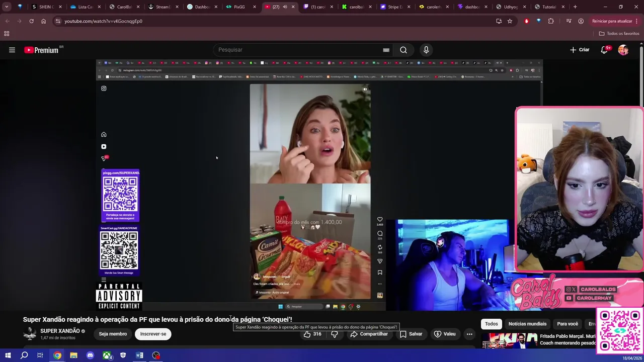Open Microsoft Word from the taskbar
This screenshot has height=362, width=644.
[x=139, y=355]
